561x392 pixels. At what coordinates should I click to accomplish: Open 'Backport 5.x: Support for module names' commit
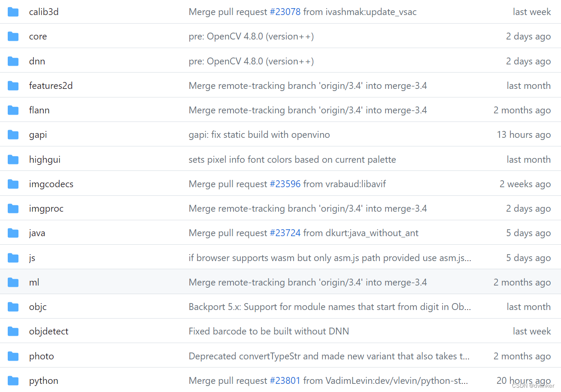point(330,307)
